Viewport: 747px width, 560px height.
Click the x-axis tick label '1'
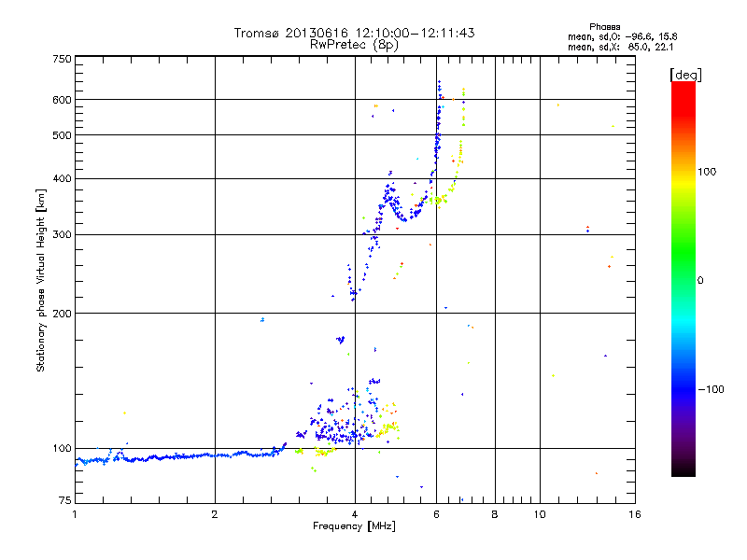pos(75,514)
